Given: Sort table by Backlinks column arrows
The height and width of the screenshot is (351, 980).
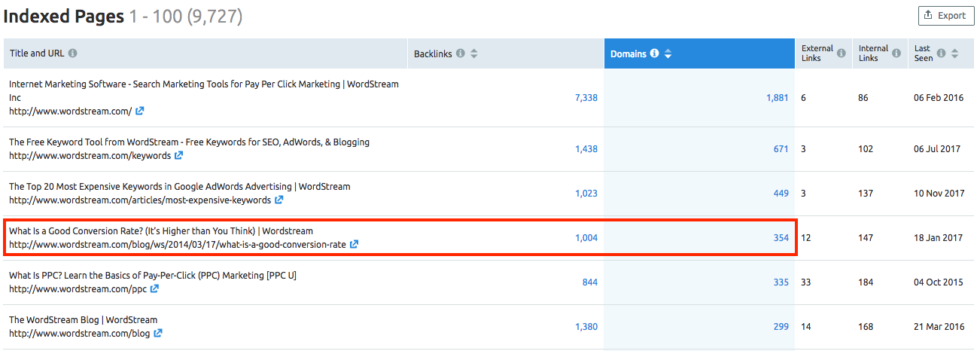Looking at the screenshot, I should click(x=473, y=53).
